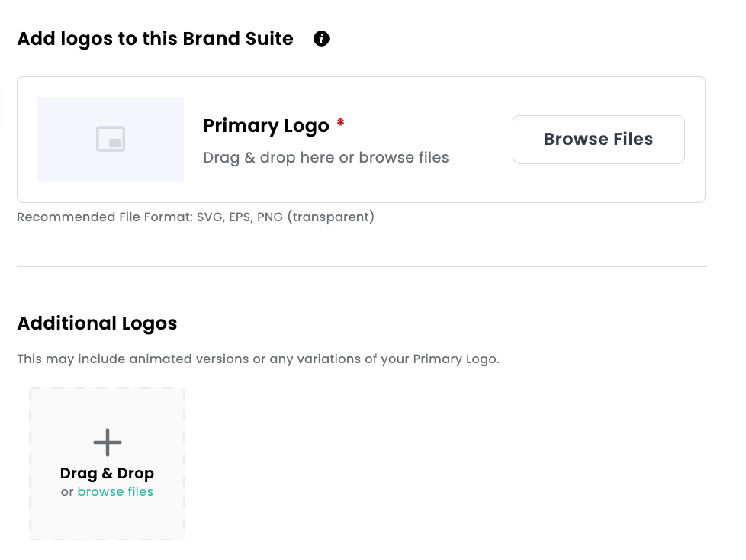Click the horizontal divider above Additional Logos
This screenshot has height=560, width=746.
click(x=361, y=266)
